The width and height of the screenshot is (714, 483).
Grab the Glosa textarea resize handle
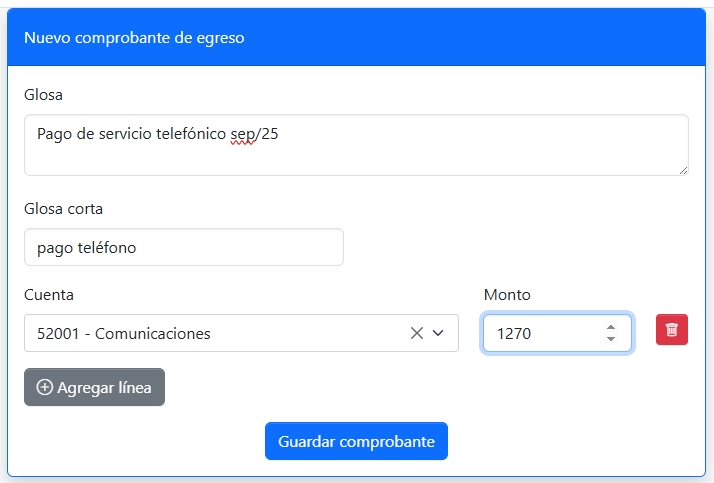683,170
